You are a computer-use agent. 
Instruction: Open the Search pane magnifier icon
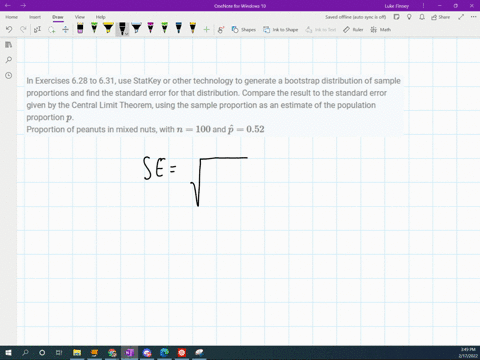(x=9, y=60)
